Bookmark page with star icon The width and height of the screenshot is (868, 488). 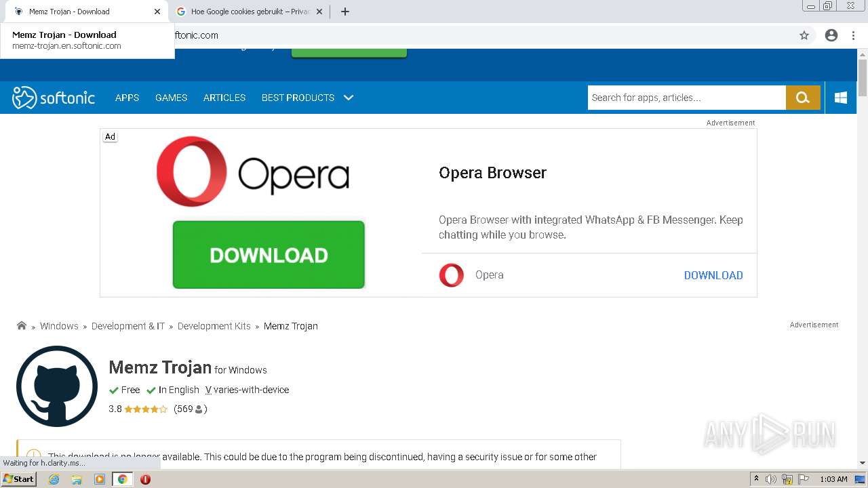tap(804, 35)
